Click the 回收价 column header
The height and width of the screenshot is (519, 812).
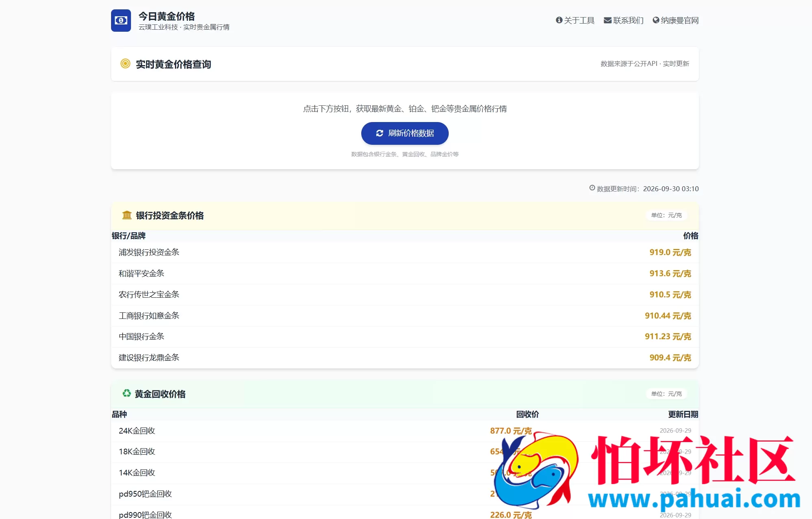tap(527, 414)
